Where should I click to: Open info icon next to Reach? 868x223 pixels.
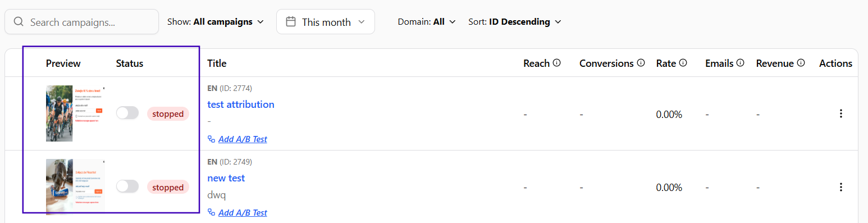coord(556,63)
